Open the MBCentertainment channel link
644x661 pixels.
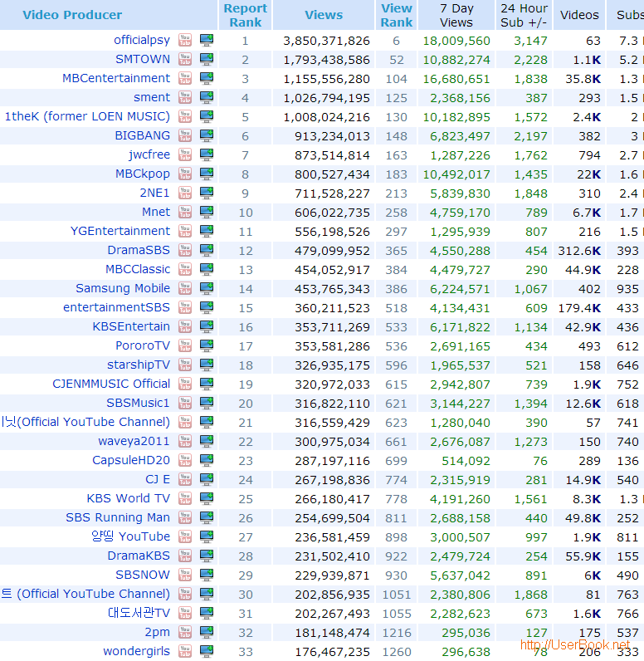116,78
